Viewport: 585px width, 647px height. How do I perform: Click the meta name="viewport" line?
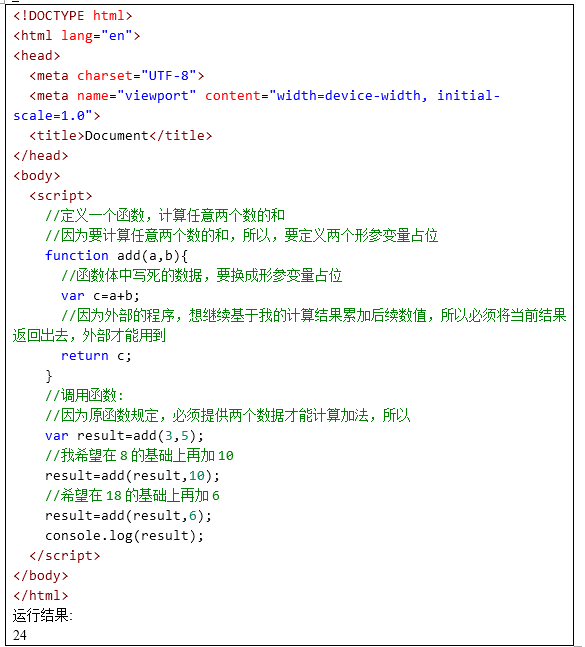pyautogui.click(x=264, y=96)
